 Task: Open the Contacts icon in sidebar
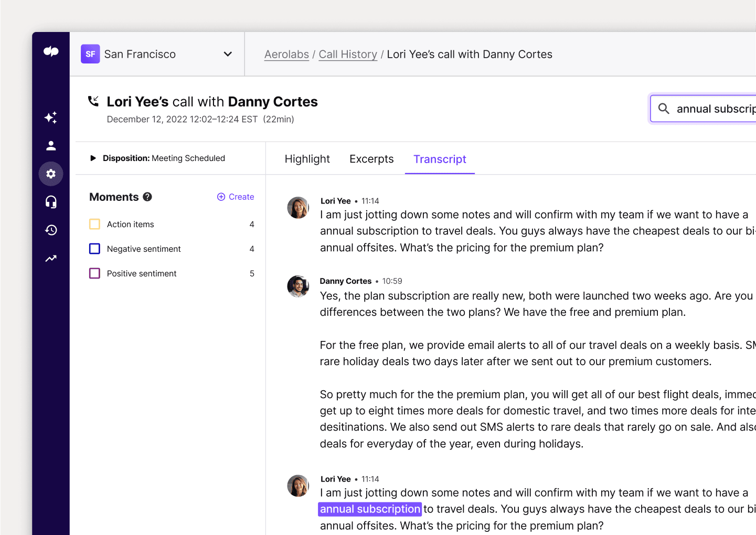tap(50, 145)
